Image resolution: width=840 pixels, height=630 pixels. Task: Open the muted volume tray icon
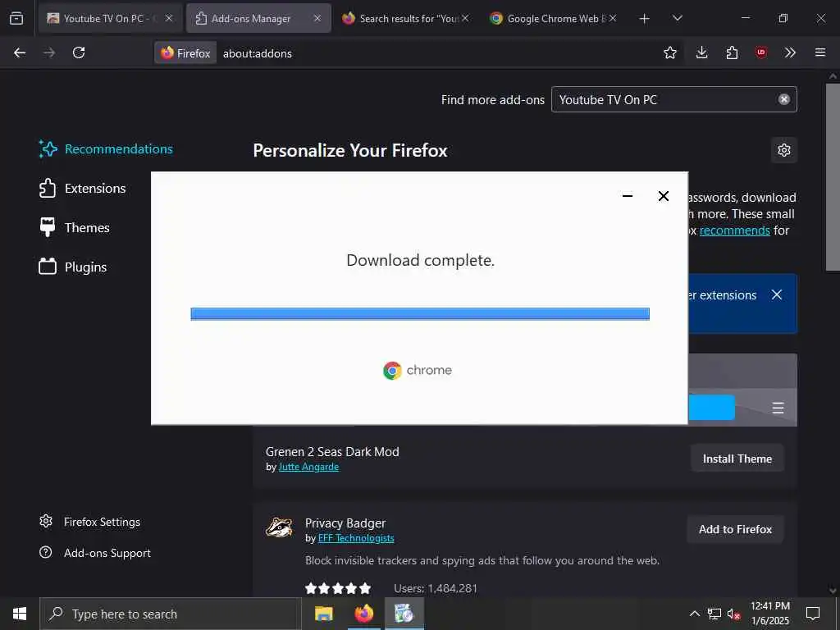(x=733, y=614)
